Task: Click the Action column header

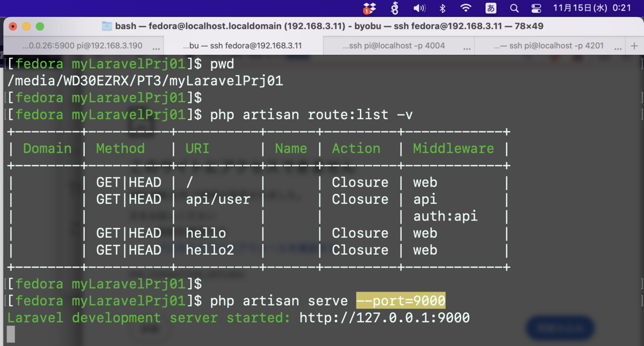Action: coord(356,149)
